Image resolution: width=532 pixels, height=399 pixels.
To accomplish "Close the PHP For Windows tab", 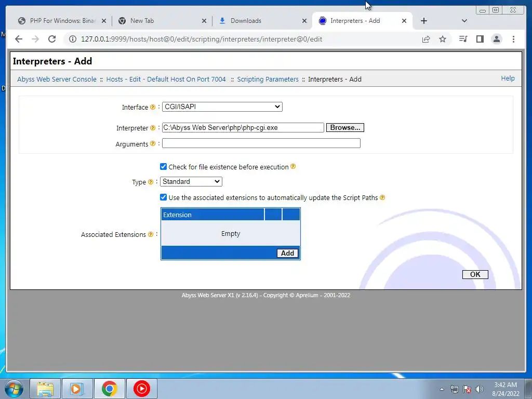I will [x=104, y=21].
